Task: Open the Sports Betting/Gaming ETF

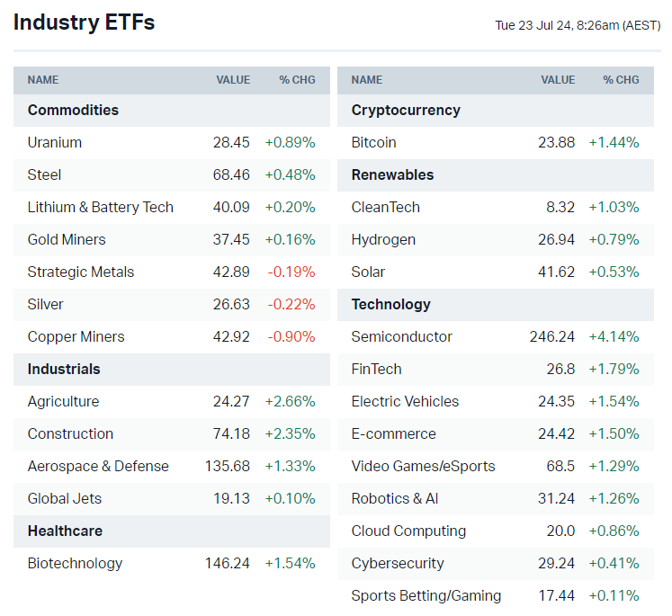Action: pos(426,595)
